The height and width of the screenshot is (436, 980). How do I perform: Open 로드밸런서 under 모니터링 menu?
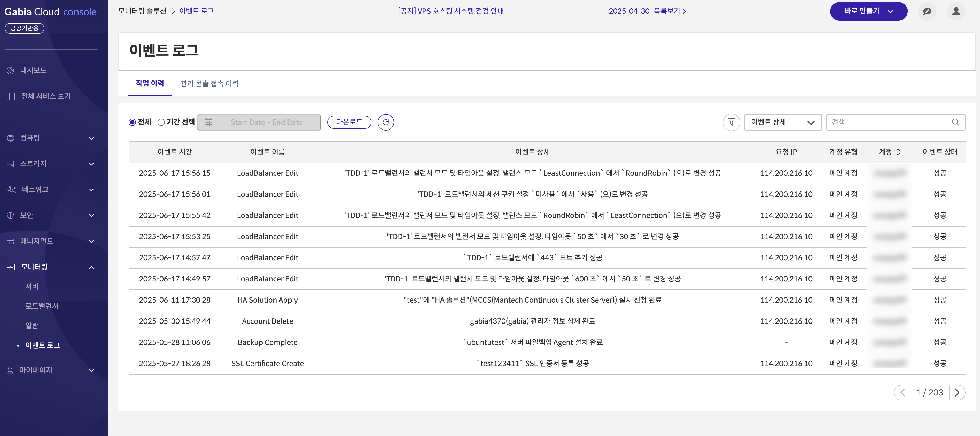coord(42,306)
